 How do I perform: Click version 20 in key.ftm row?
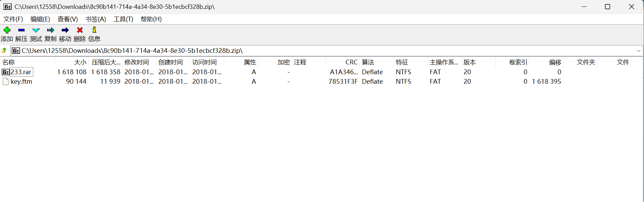click(x=467, y=81)
